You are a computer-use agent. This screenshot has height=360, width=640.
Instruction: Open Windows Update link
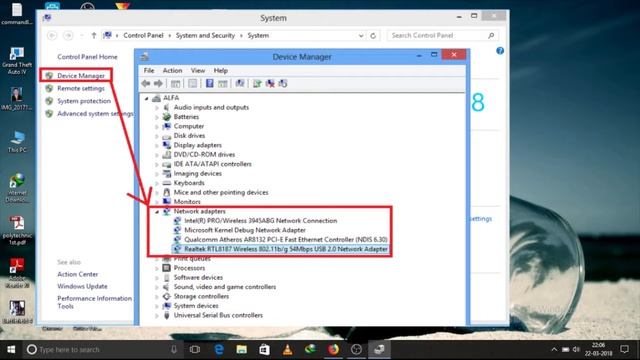point(82,287)
